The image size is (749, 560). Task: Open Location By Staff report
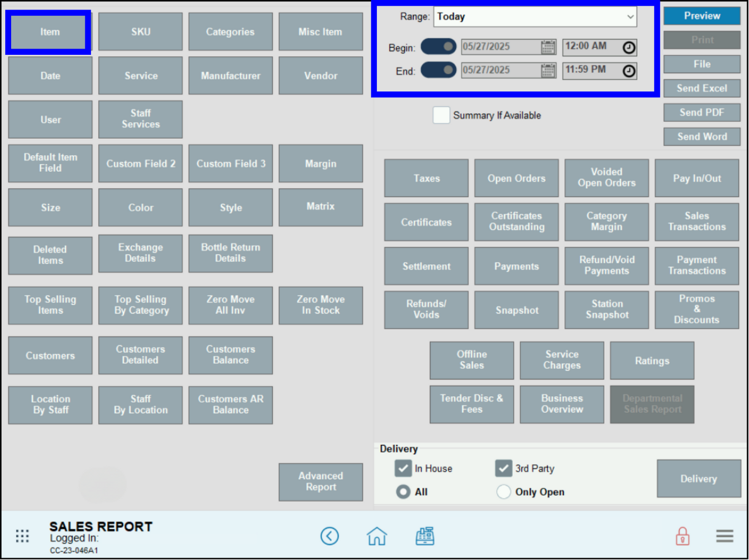click(50, 405)
